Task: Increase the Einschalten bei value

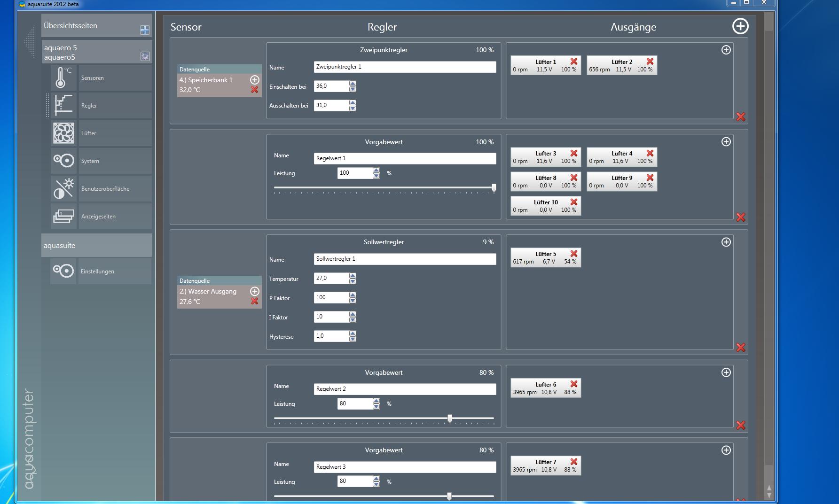Action: (353, 84)
